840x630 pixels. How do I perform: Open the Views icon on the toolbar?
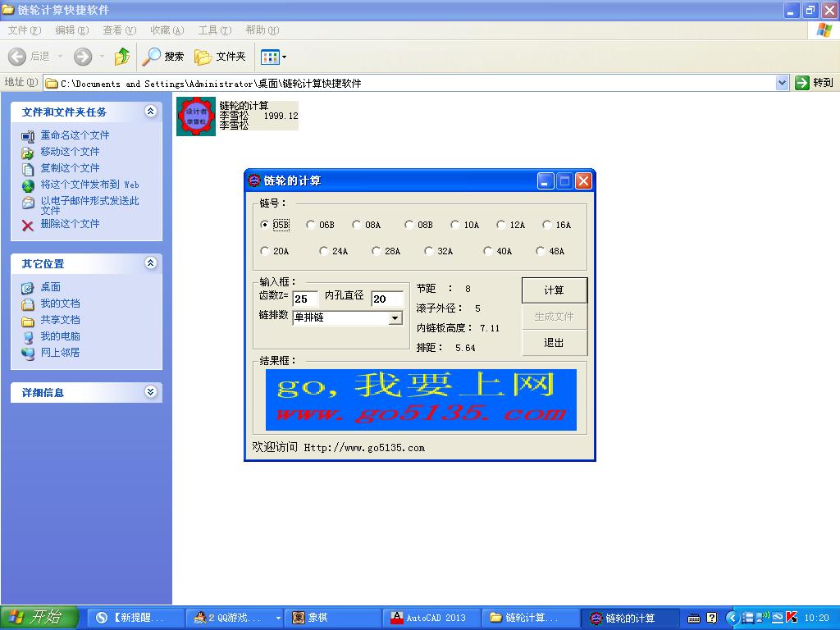coord(271,57)
